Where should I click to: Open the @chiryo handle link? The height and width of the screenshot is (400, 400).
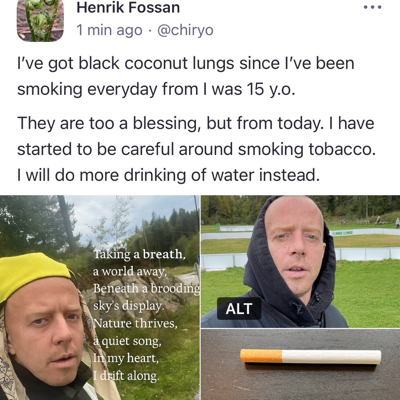pyautogui.click(x=185, y=30)
